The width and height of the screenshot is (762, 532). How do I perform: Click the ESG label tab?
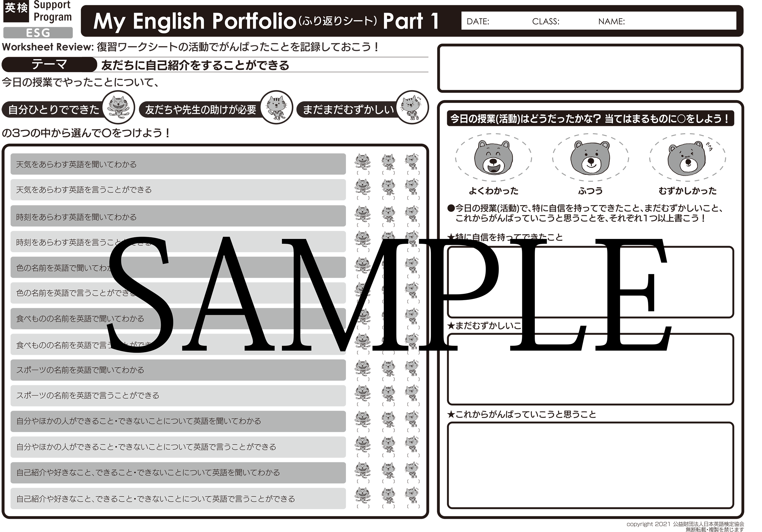click(38, 33)
